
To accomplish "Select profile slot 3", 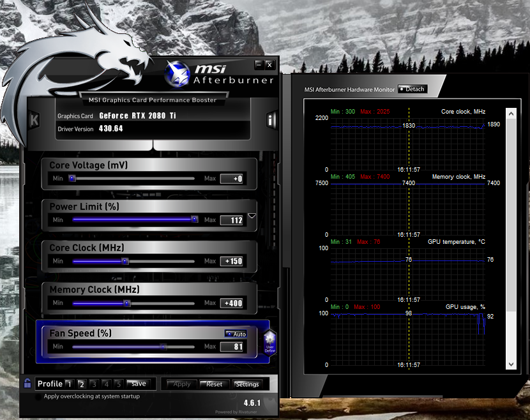I will [x=94, y=384].
